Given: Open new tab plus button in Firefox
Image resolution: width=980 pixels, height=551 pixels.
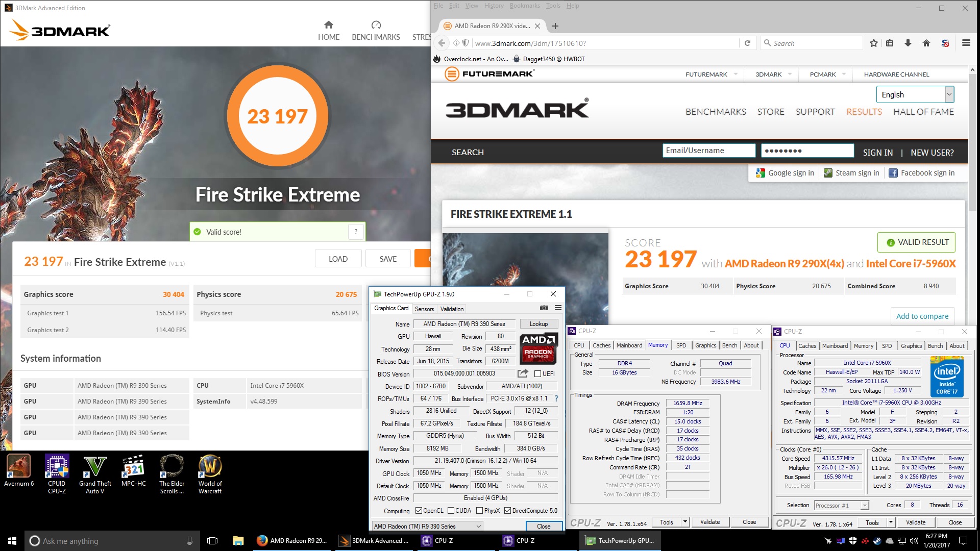Looking at the screenshot, I should 555,26.
